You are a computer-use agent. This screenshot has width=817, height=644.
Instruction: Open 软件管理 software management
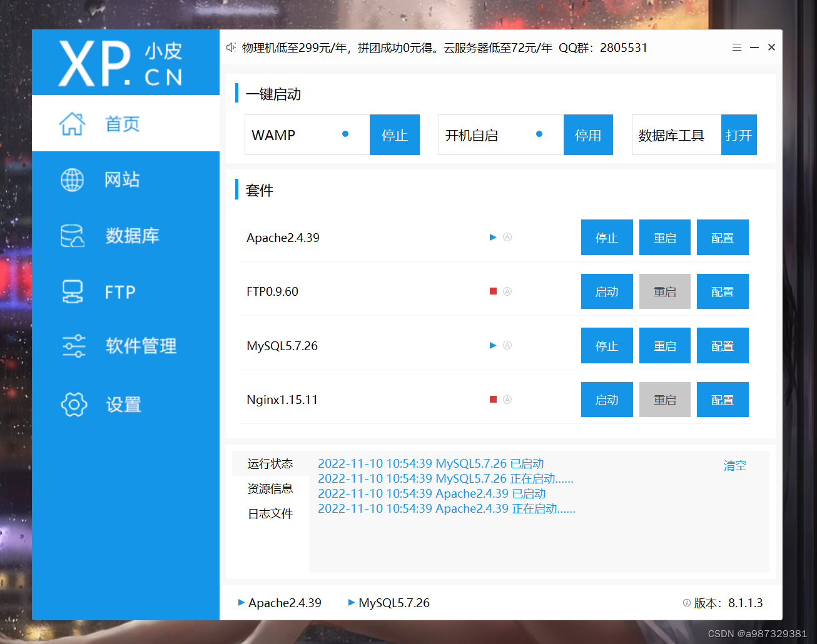(126, 346)
